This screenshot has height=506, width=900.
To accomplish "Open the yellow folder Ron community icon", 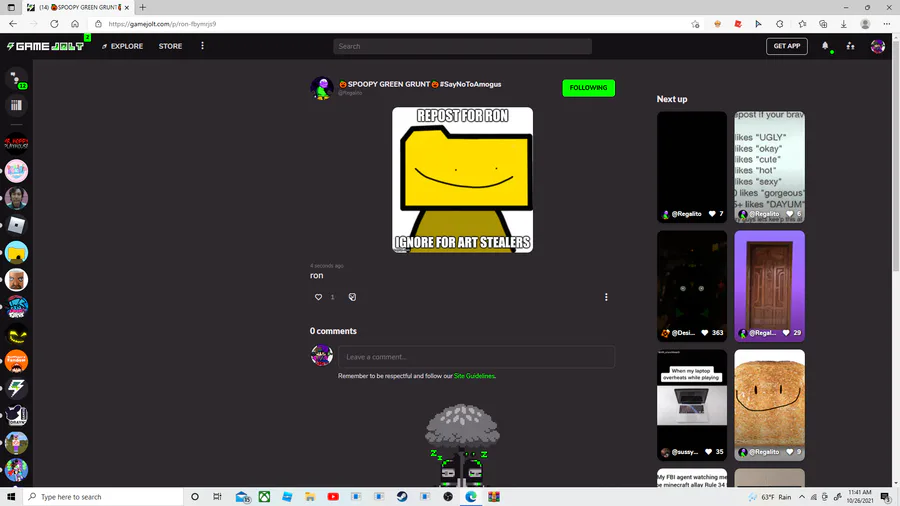I will click(x=16, y=252).
